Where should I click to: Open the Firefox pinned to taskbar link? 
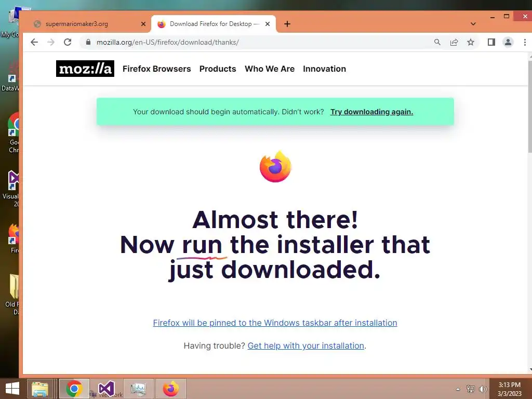tap(275, 323)
